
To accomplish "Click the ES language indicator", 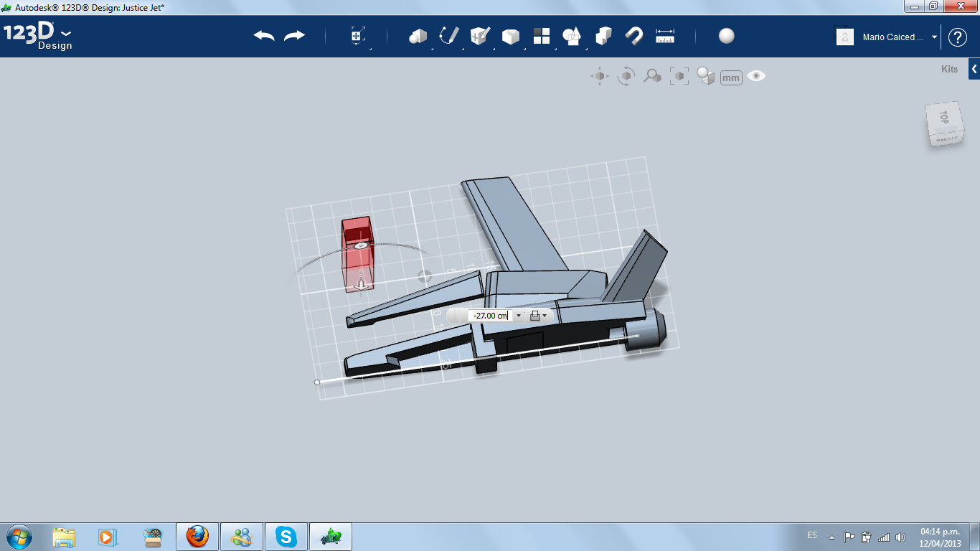I will click(x=812, y=535).
